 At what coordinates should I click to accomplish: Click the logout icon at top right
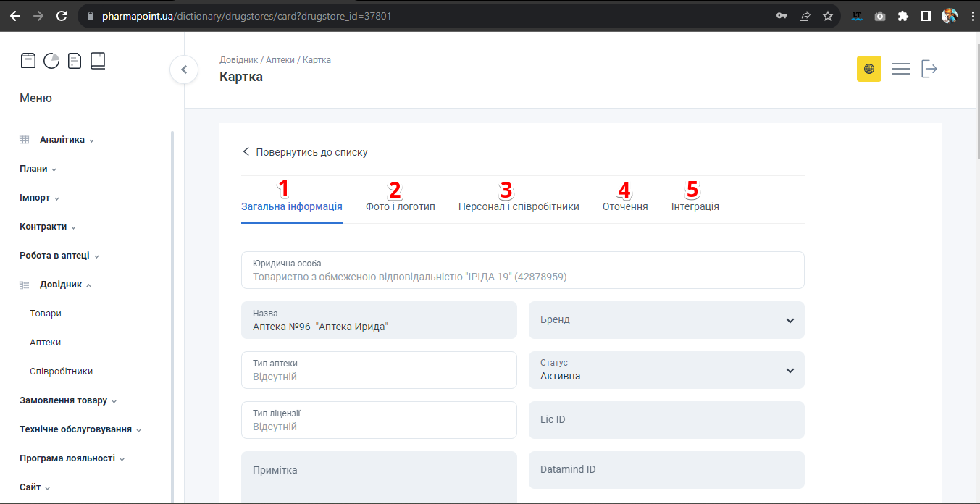click(x=929, y=69)
